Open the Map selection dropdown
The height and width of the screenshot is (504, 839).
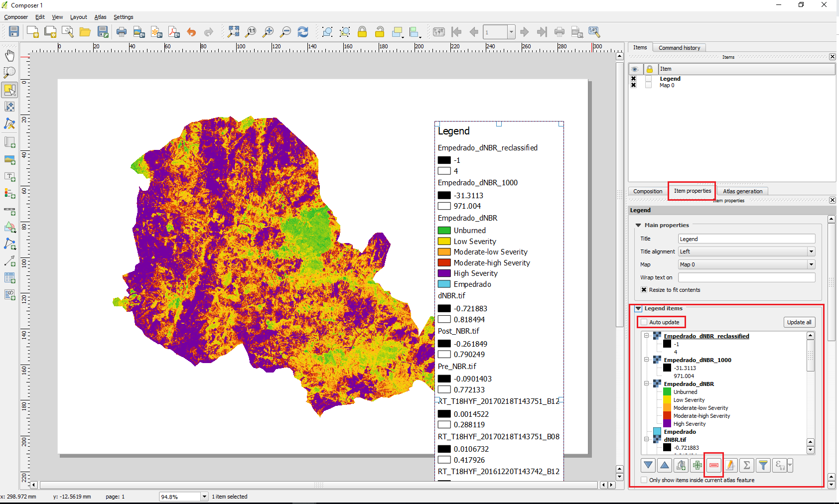tap(811, 264)
